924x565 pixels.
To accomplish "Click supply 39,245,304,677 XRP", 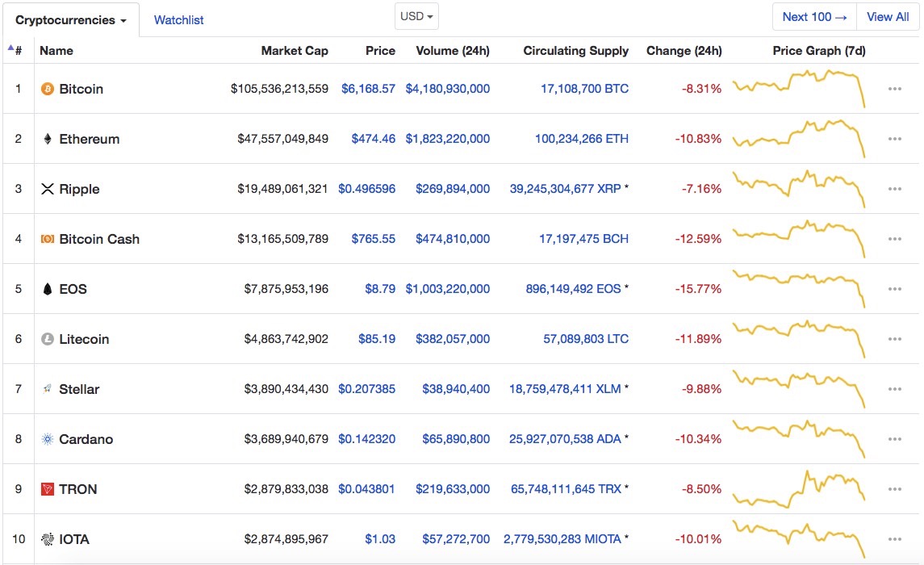I will coord(565,189).
